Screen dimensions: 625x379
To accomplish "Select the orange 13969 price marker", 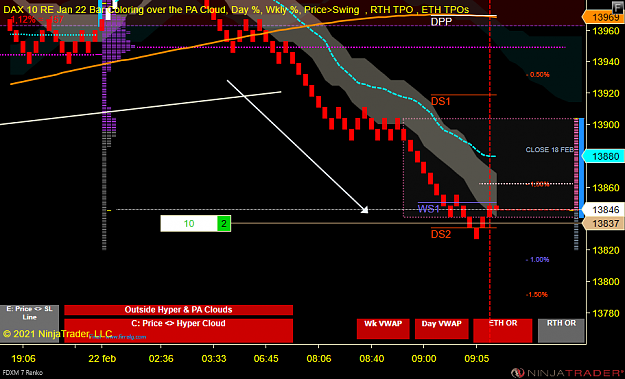I will pyautogui.click(x=603, y=17).
